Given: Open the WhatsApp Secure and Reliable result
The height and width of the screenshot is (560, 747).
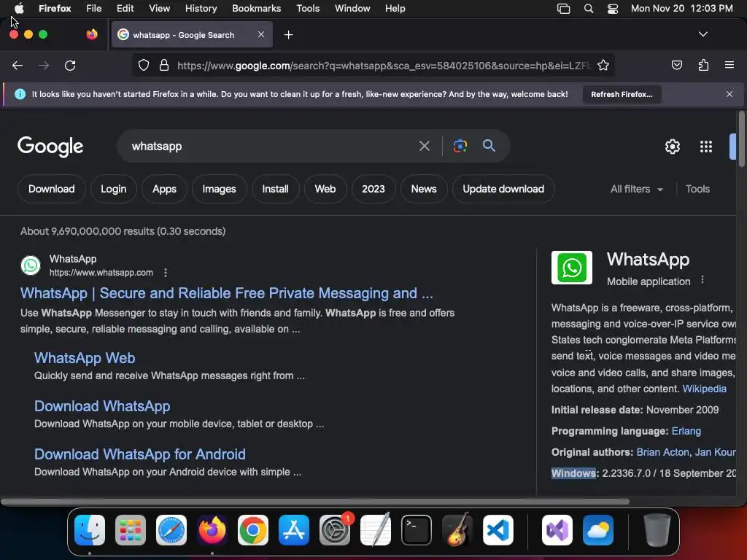Looking at the screenshot, I should pos(227,293).
